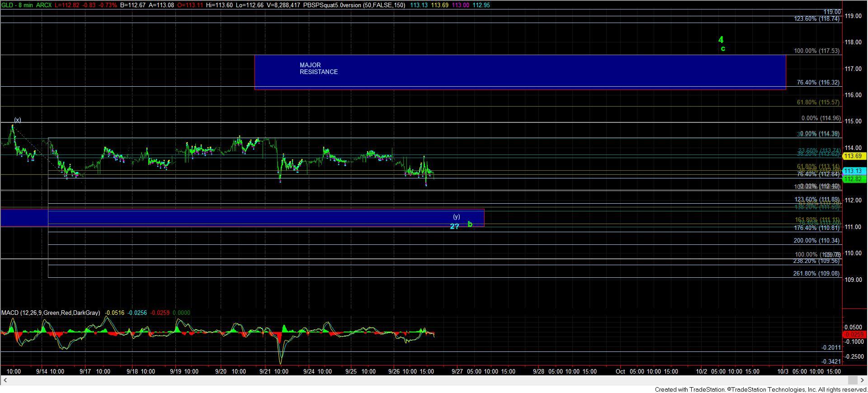The width and height of the screenshot is (868, 393).
Task: Select the 261.80% (109.08) Fibonacci label
Action: pyautogui.click(x=816, y=274)
